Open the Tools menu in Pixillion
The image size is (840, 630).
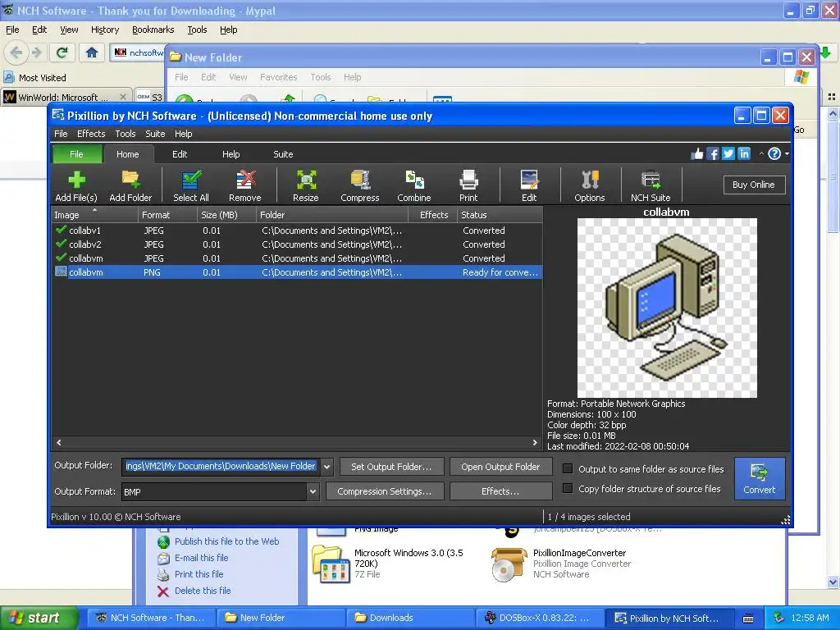(x=126, y=134)
